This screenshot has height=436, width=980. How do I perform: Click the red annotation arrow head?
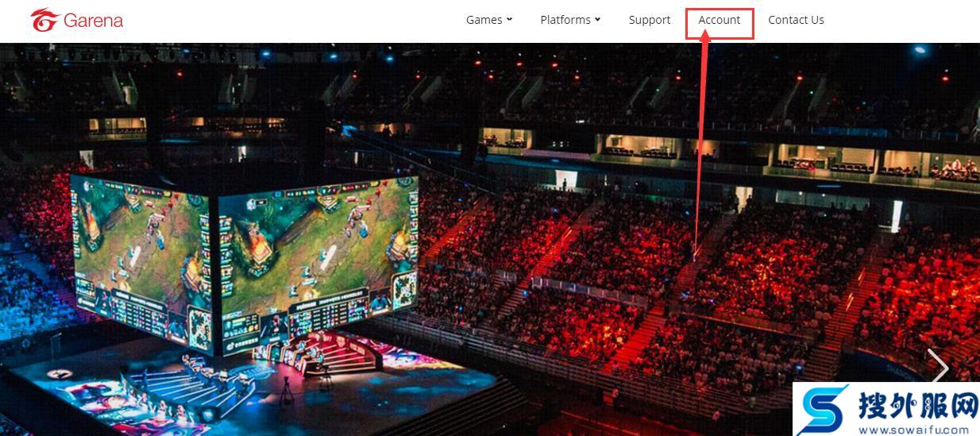point(705,43)
